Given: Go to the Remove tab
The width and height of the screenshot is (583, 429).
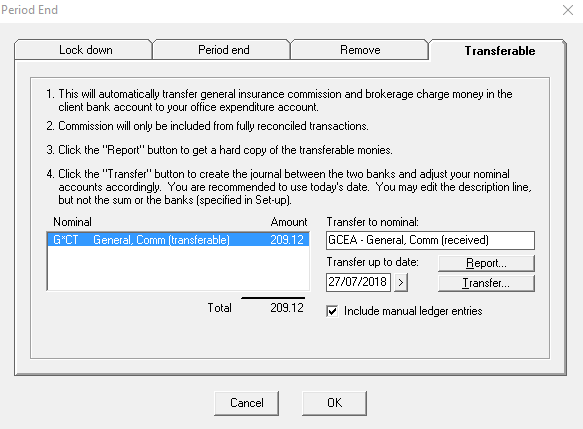Looking at the screenshot, I should click(359, 50).
